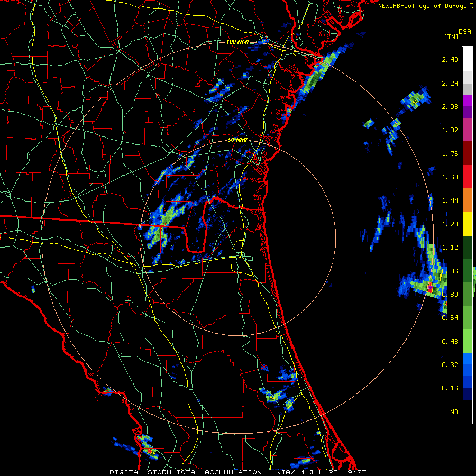Select the white swatch on the color scale
The width and height of the screenshot is (476, 476).
pyautogui.click(x=467, y=59)
